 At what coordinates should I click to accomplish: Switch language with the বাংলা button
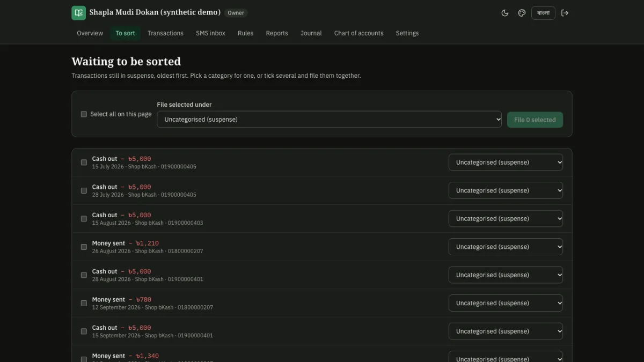coord(543,13)
